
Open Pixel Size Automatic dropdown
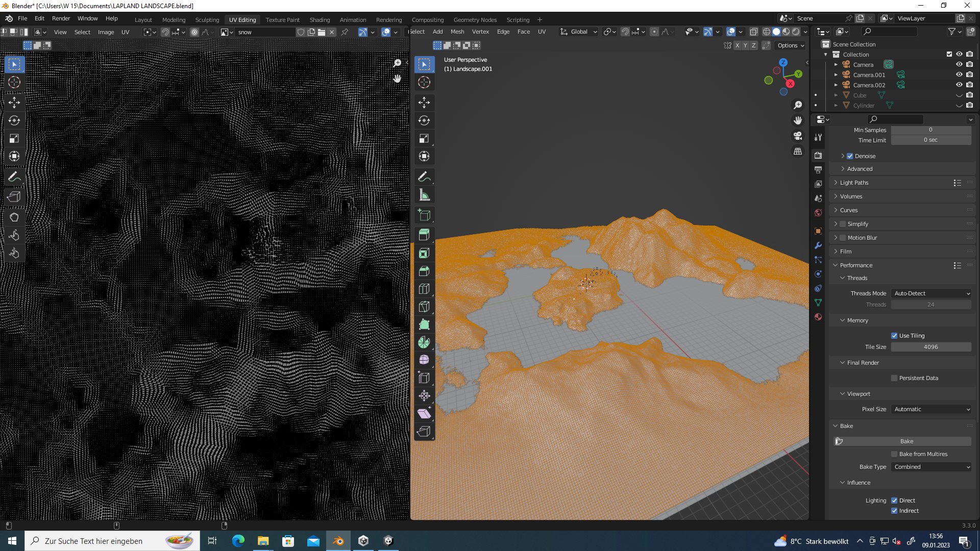coord(932,409)
